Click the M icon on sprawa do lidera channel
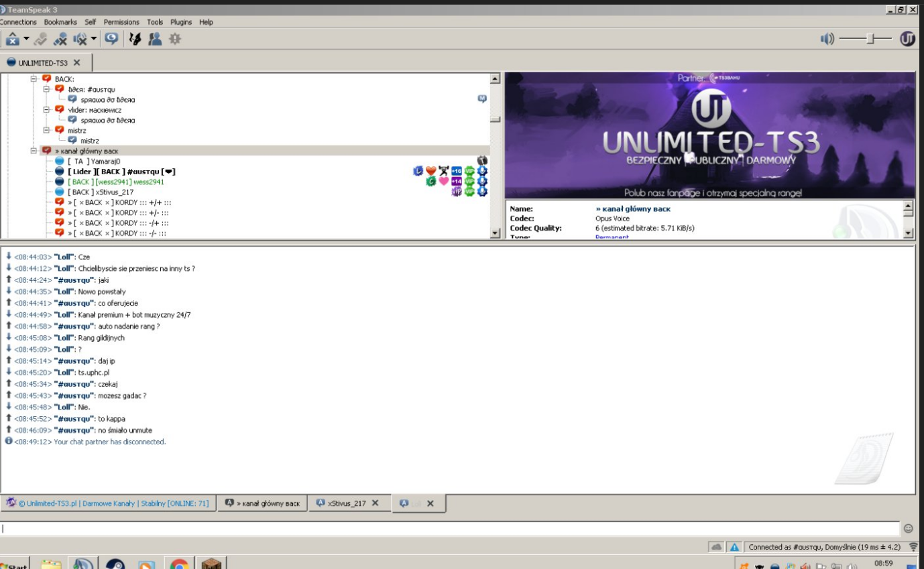This screenshot has width=924, height=569. [x=481, y=99]
